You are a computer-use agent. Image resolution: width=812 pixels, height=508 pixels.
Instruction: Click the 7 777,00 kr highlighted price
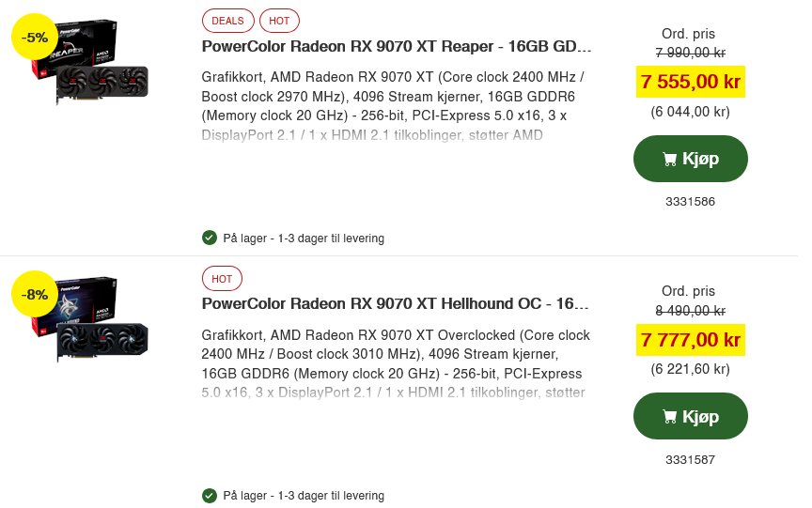tap(691, 339)
